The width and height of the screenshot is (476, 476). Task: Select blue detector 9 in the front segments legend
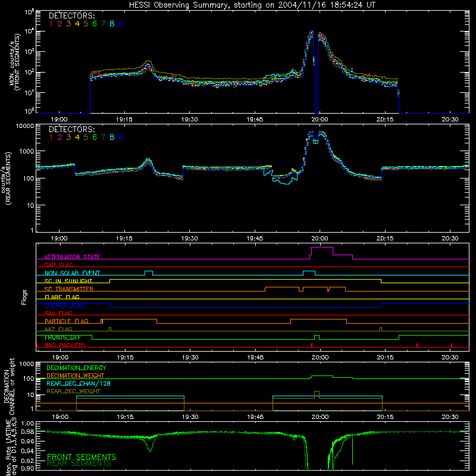(x=121, y=24)
